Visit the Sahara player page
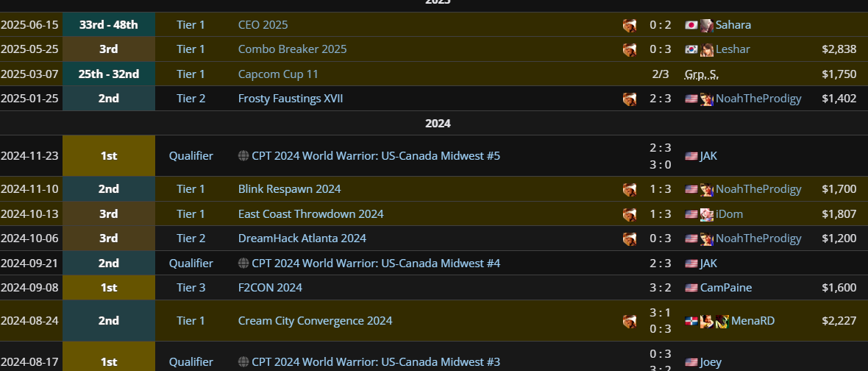The image size is (868, 371). [733, 25]
